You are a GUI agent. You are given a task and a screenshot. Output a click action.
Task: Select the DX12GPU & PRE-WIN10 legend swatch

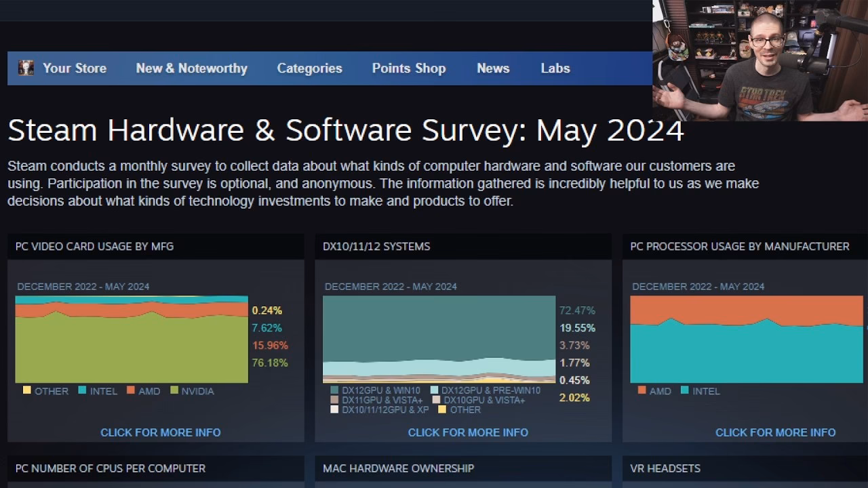tap(434, 390)
